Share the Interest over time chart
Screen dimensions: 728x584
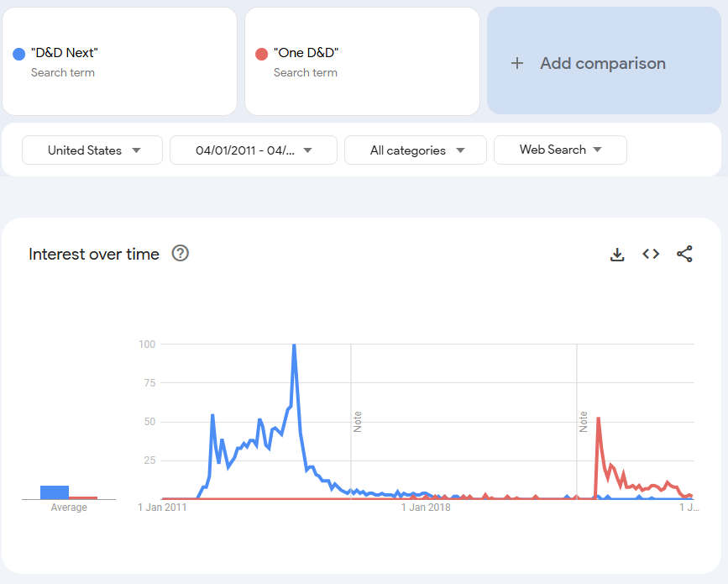pyautogui.click(x=684, y=254)
